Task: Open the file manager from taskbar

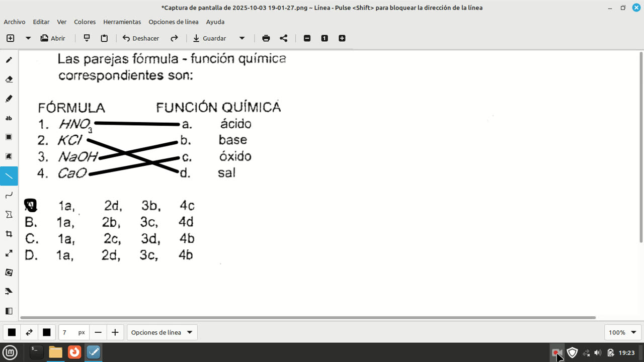Action: pyautogui.click(x=55, y=352)
